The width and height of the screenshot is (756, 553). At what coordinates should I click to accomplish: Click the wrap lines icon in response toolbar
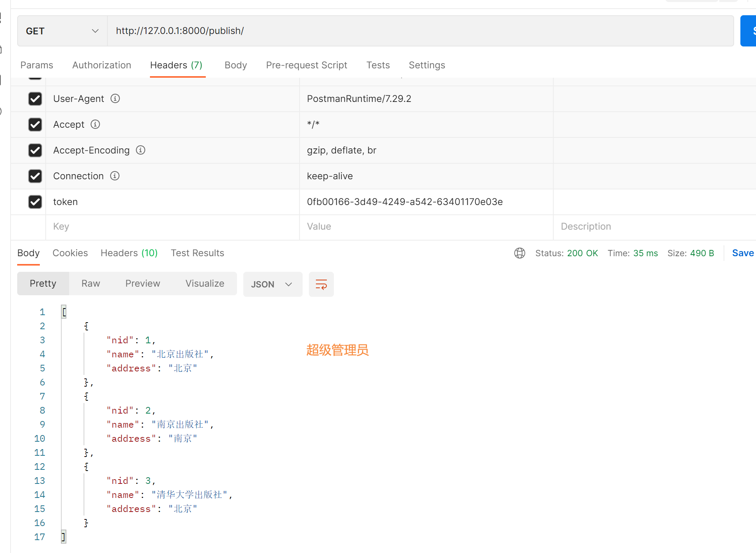point(321,284)
